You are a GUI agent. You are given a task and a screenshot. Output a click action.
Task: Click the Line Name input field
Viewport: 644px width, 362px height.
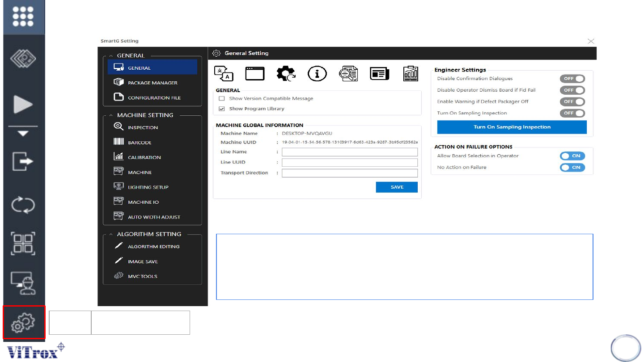pos(349,152)
